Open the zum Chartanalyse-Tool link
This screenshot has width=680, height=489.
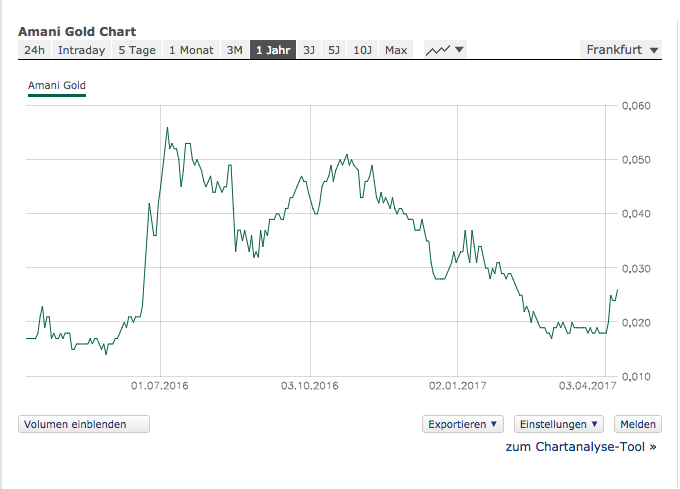pos(581,447)
